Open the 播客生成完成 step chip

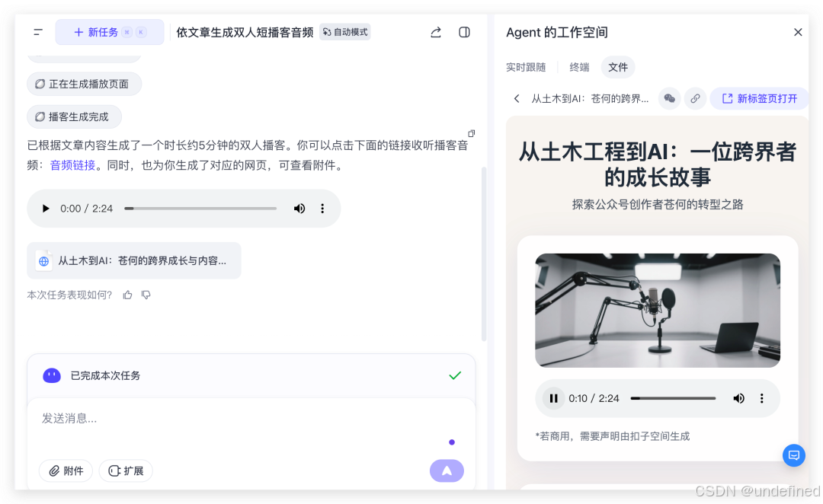pyautogui.click(x=74, y=116)
